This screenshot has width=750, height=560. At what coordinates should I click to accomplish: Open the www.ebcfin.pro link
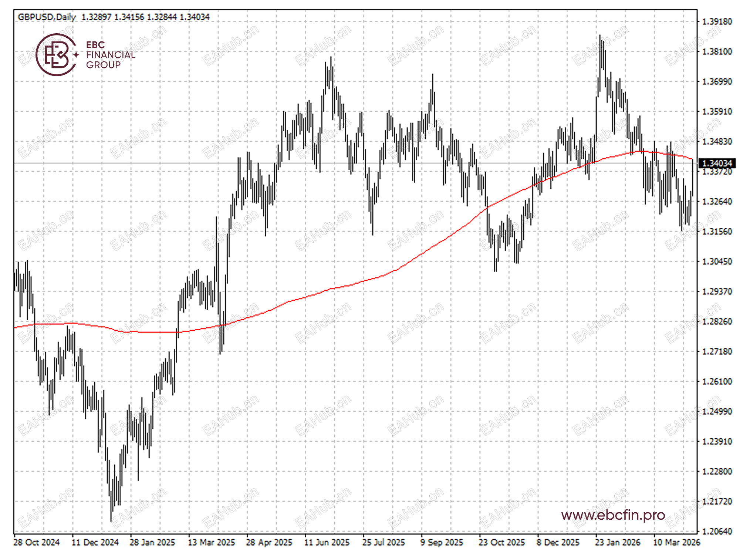pos(613,515)
